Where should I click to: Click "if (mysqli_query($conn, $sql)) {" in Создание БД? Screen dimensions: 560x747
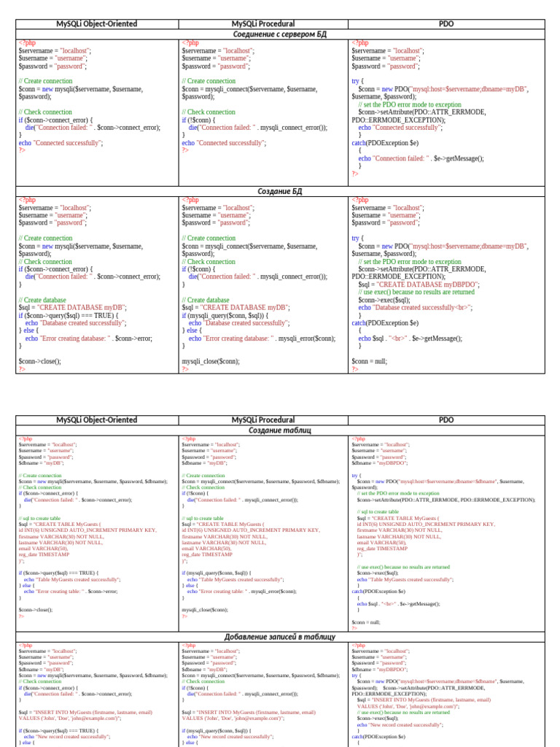(225, 315)
